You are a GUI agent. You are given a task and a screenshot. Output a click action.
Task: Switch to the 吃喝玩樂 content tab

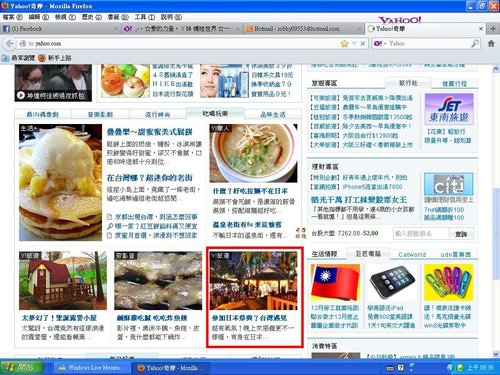pyautogui.click(x=215, y=114)
